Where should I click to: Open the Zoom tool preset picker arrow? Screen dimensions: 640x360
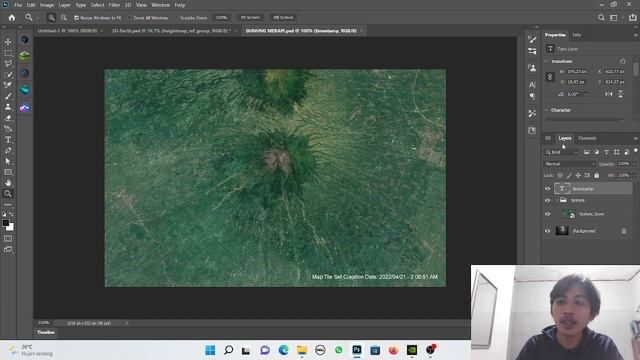(x=38, y=18)
